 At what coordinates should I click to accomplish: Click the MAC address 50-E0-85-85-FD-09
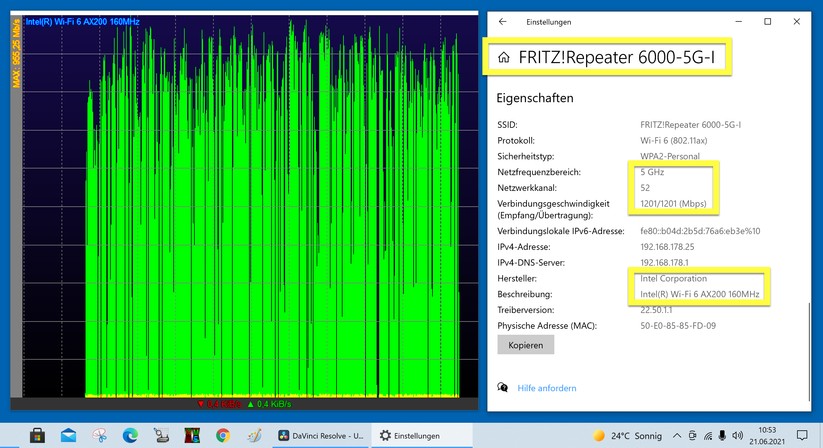click(678, 326)
